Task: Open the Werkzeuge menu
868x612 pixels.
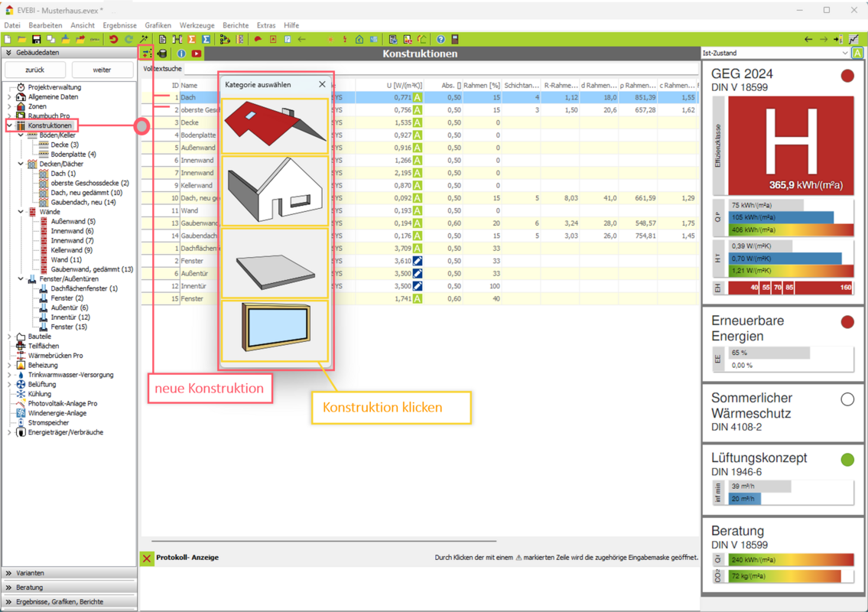Action: pos(197,25)
